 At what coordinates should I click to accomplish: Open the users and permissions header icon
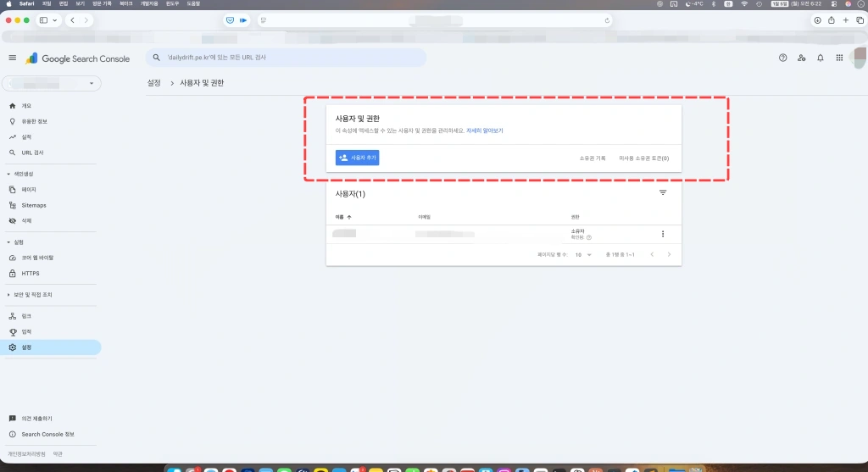(x=801, y=58)
